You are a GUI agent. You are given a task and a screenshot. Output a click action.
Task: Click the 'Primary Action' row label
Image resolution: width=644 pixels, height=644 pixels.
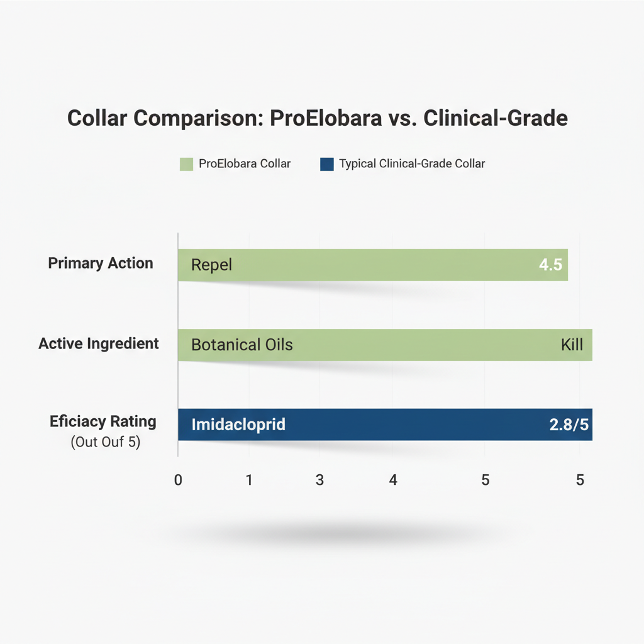pos(101,263)
